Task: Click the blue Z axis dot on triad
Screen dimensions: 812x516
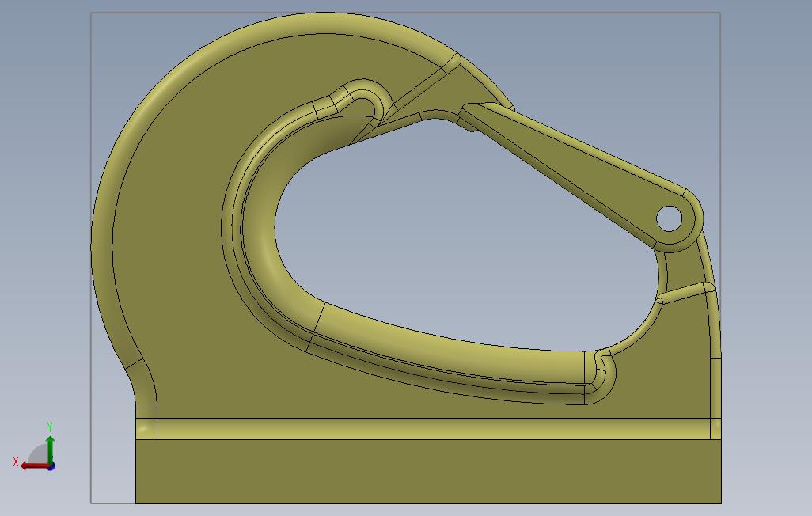Action: [51, 467]
